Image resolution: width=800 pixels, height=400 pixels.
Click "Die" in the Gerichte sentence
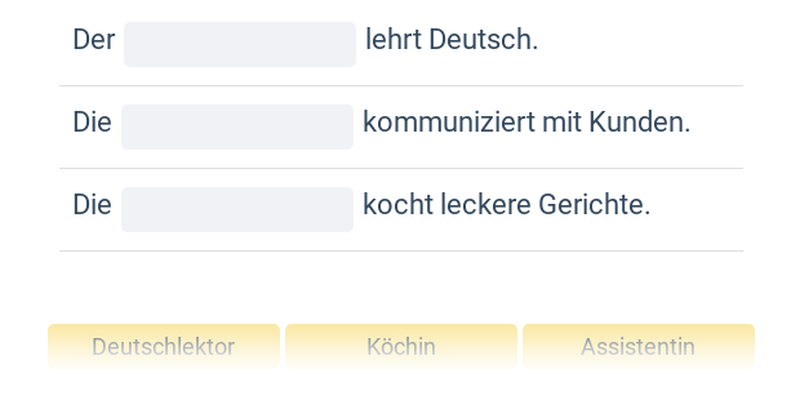point(92,205)
